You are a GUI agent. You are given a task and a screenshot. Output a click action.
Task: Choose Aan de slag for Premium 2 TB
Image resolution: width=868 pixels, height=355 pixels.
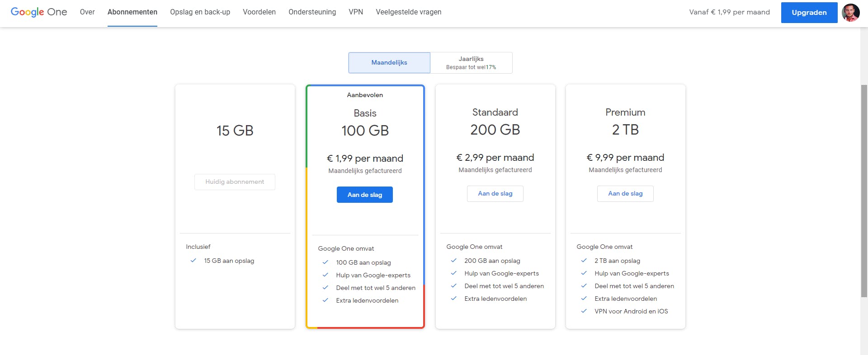(x=625, y=194)
